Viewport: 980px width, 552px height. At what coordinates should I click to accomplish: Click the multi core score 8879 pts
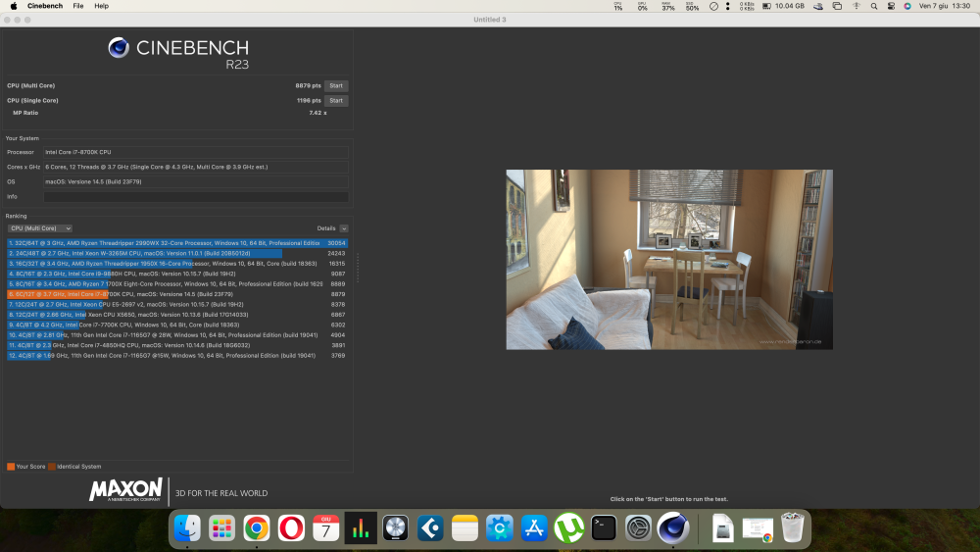pos(308,85)
